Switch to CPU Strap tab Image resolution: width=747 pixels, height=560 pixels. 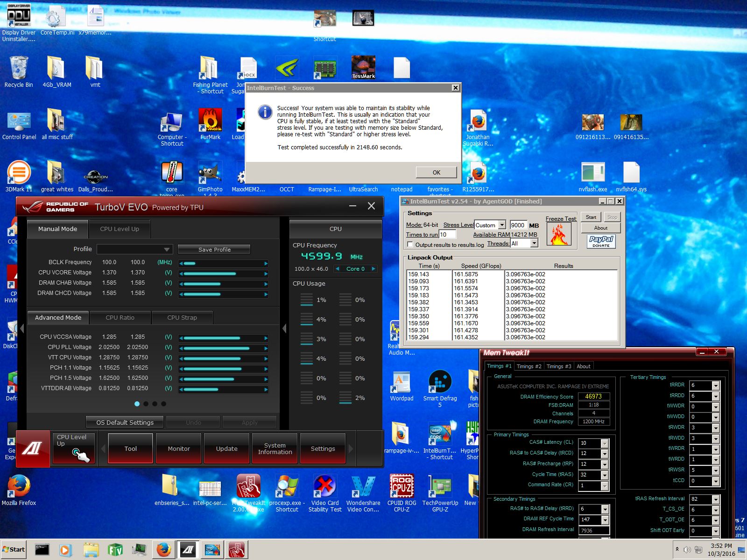click(182, 317)
